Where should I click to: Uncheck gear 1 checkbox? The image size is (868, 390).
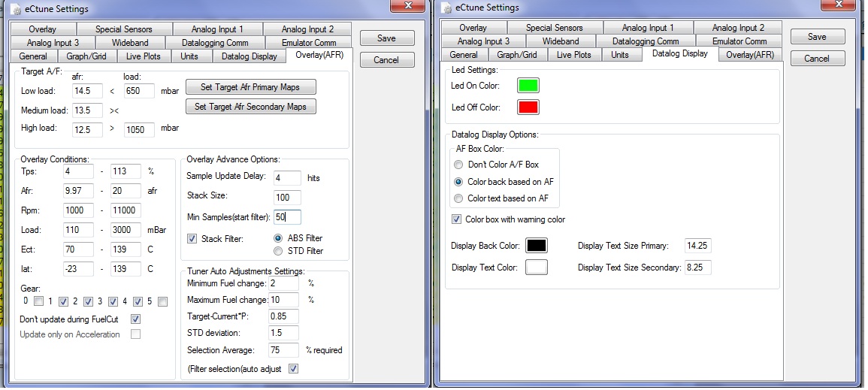(63, 301)
